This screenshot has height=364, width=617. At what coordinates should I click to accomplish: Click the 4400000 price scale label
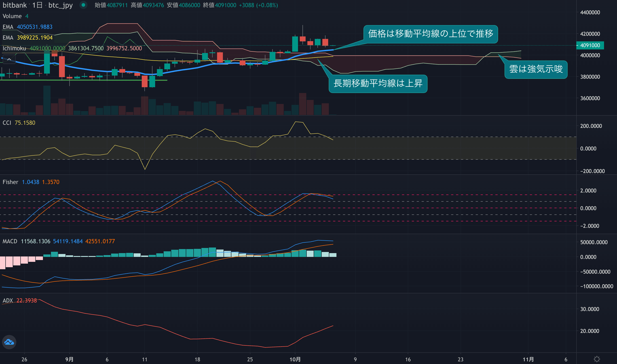click(590, 13)
